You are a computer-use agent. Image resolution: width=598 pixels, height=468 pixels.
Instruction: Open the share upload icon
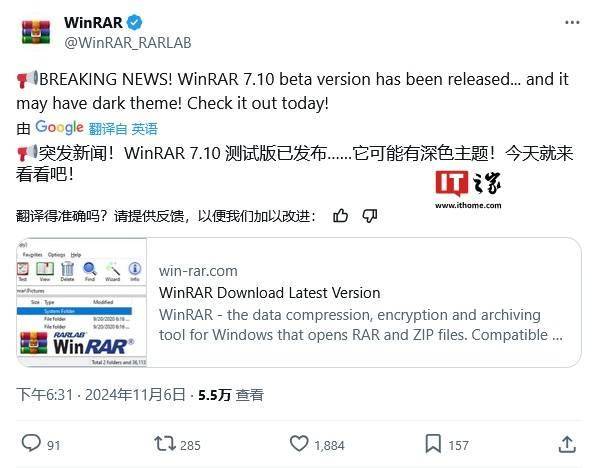(567, 444)
